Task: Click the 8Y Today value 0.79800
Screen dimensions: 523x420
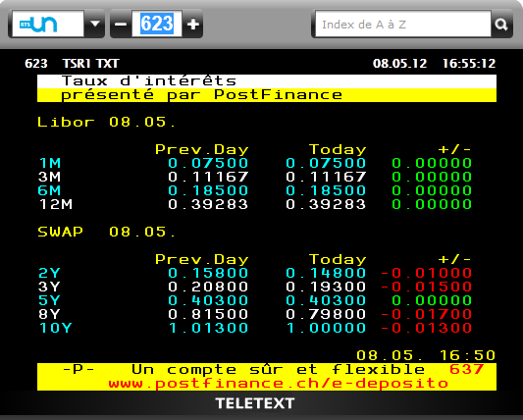Action: tap(326, 314)
